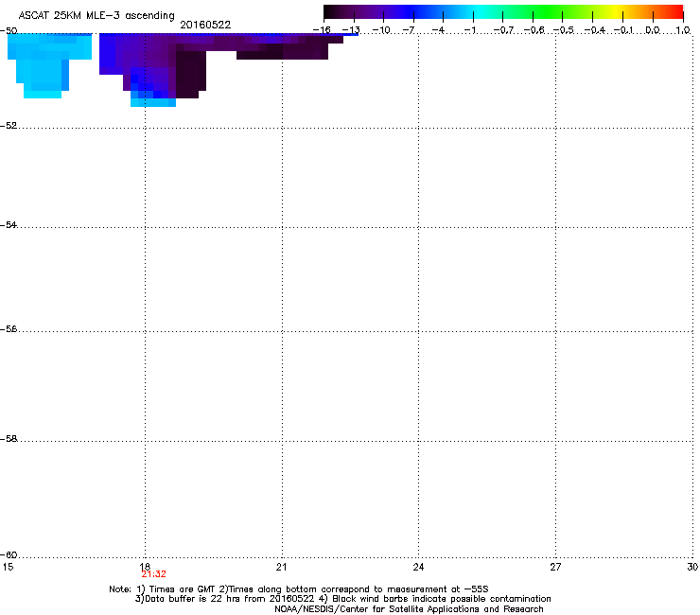The width and height of the screenshot is (700, 615).
Task: Click the longitude label "24"
Action: tap(418, 567)
